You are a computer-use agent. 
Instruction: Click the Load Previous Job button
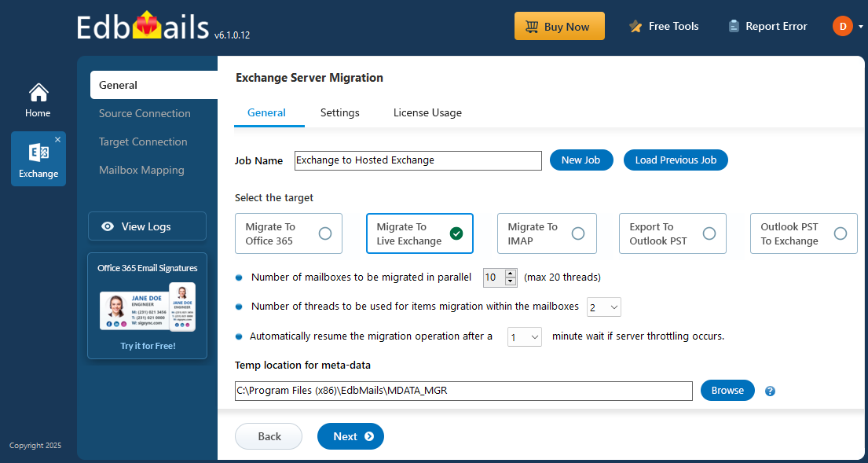(676, 160)
